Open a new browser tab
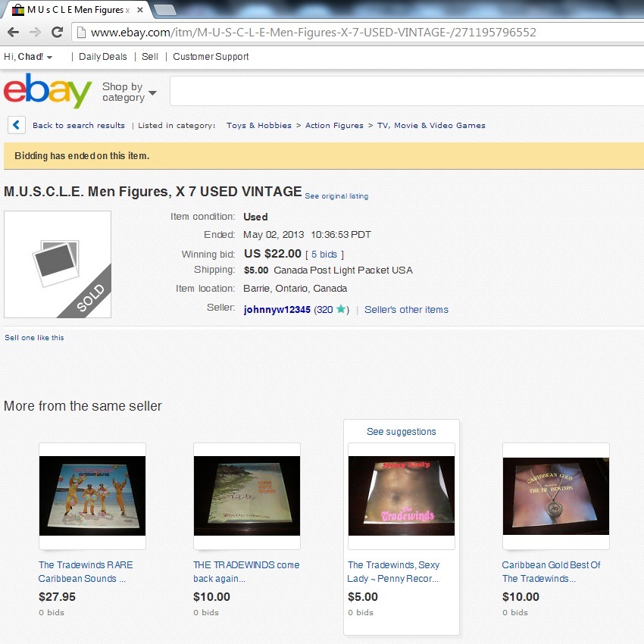Screen dimensions: 644x644 point(164,10)
